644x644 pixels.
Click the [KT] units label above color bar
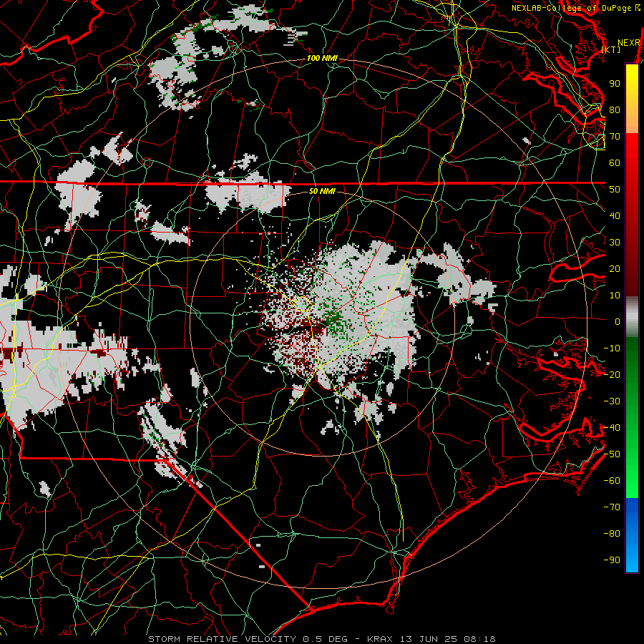click(x=611, y=49)
